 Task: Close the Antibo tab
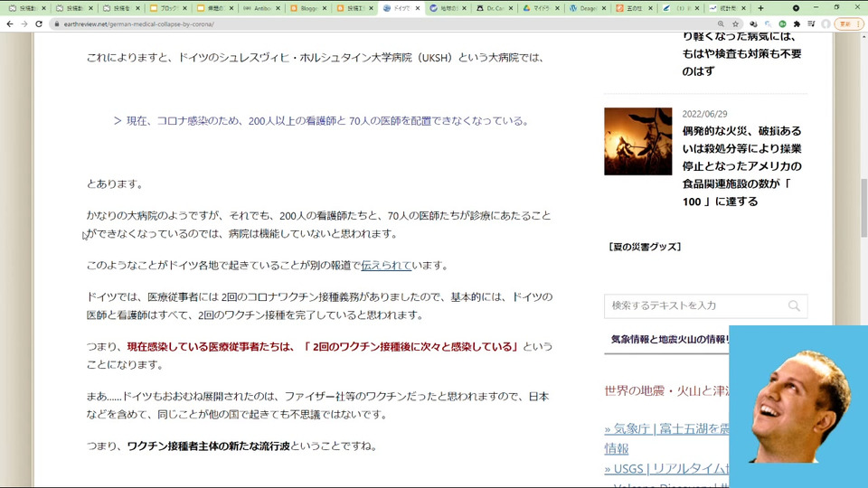tap(278, 8)
